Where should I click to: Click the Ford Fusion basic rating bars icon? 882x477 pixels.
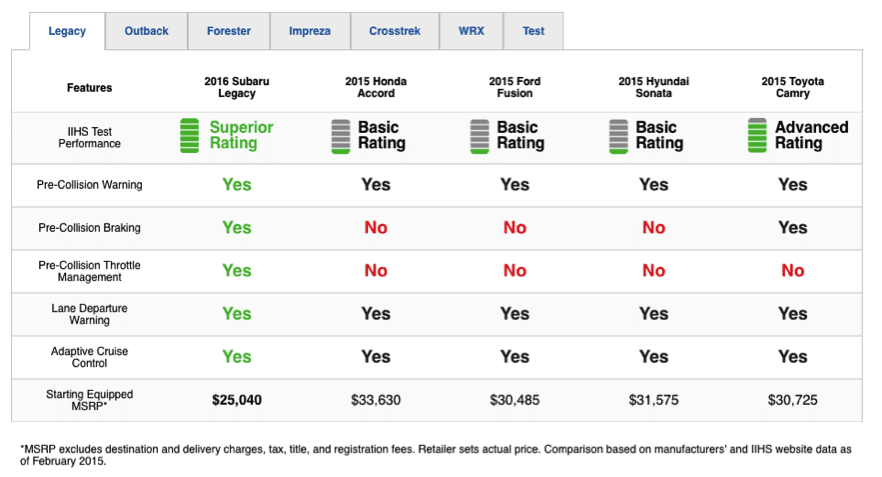(480, 136)
